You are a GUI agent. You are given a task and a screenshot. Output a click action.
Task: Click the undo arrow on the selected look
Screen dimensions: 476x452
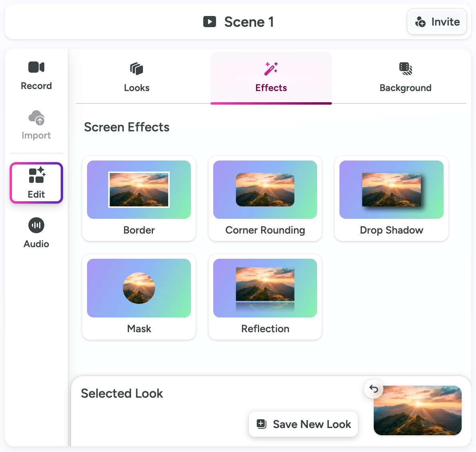(x=373, y=389)
